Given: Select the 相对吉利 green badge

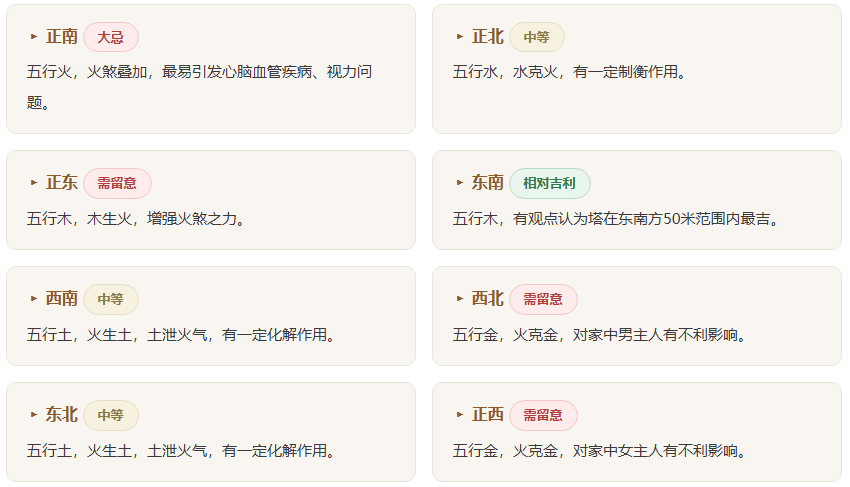Looking at the screenshot, I should tap(550, 183).
